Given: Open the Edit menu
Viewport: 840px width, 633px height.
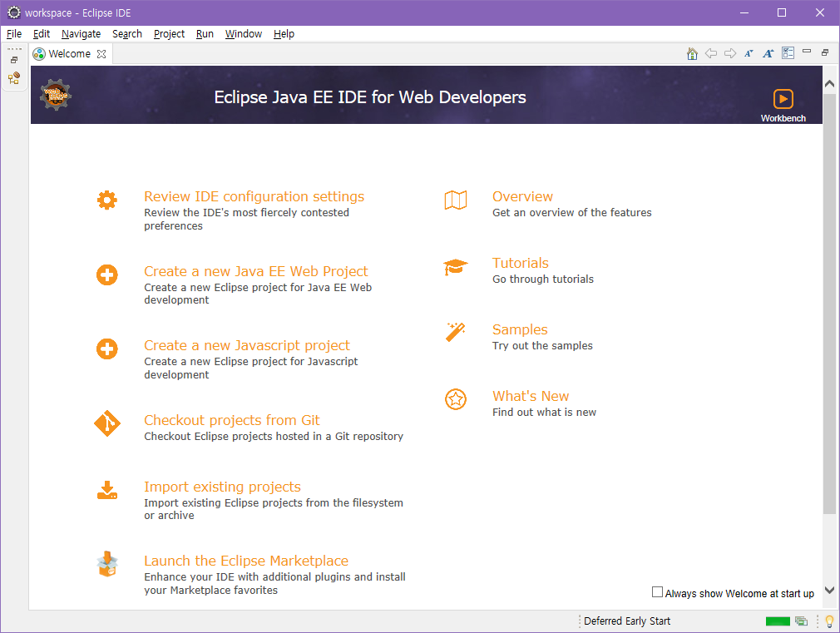Looking at the screenshot, I should pos(42,34).
